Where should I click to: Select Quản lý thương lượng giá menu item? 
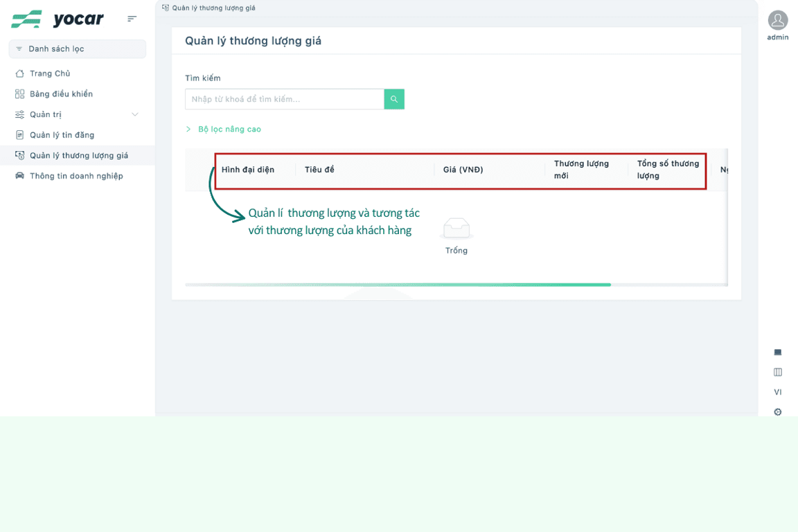tap(78, 155)
